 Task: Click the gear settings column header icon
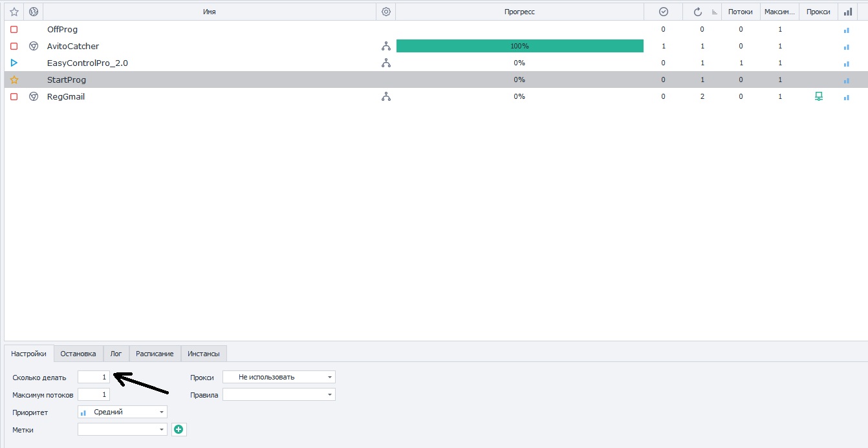click(386, 12)
